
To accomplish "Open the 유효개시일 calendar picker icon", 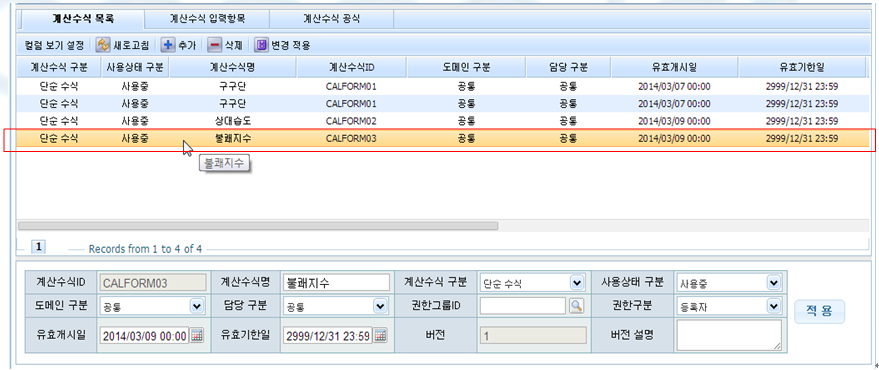I will [197, 336].
